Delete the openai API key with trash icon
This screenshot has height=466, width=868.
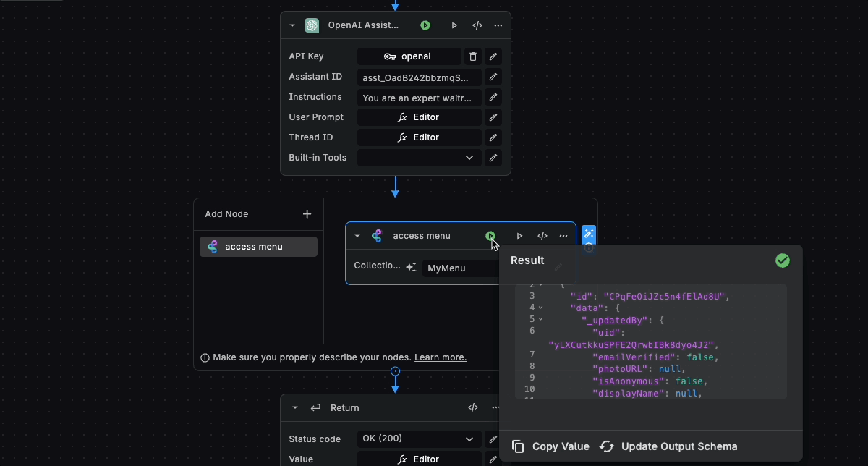click(x=472, y=56)
